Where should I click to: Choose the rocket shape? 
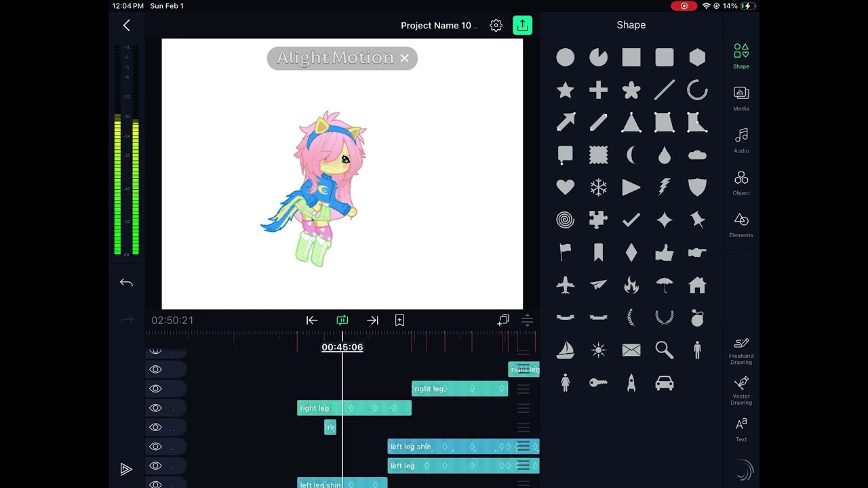(x=631, y=383)
